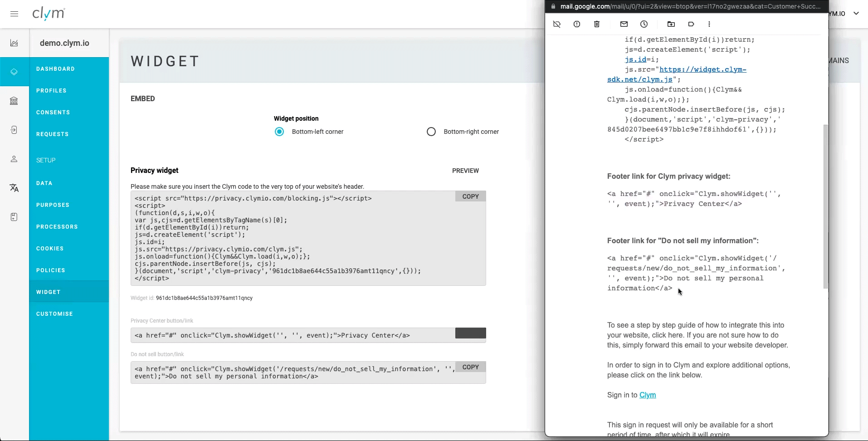The image size is (868, 441).
Task: Open the analytics chart icon in the left rail
Action: [14, 43]
